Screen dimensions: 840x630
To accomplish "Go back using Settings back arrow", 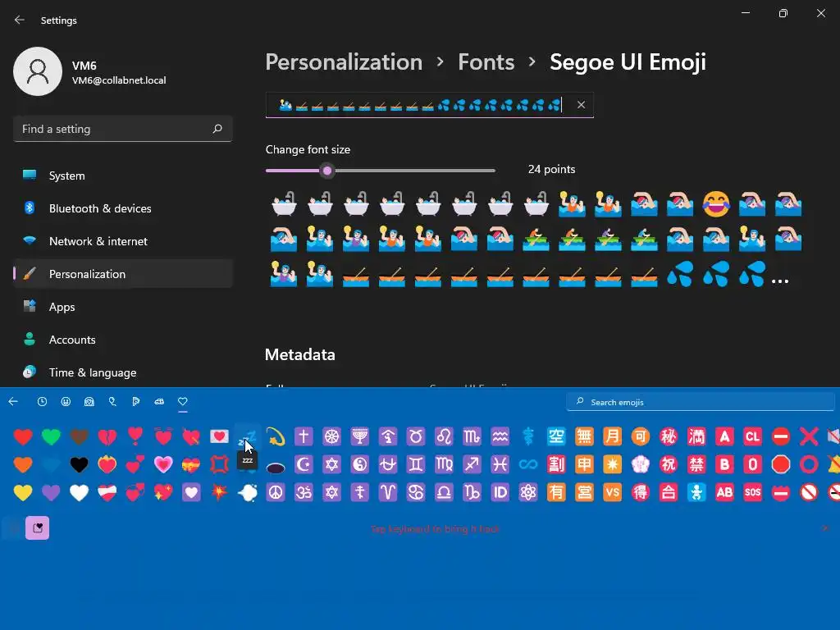I will tap(20, 20).
